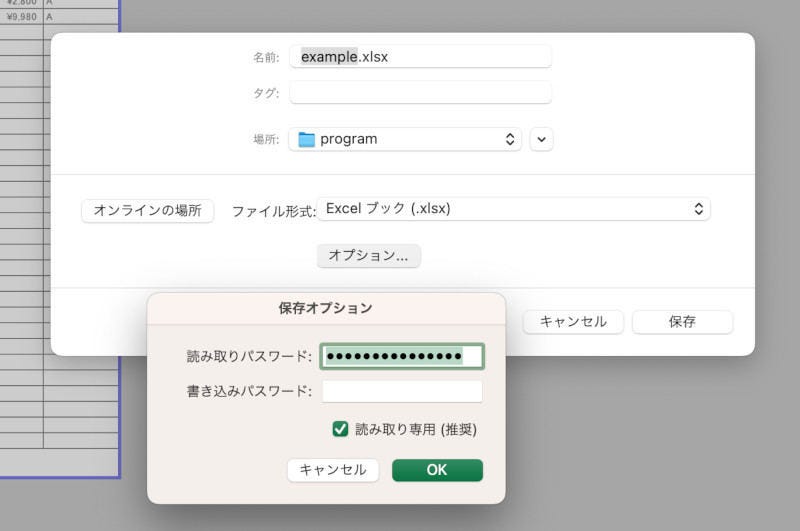The height and width of the screenshot is (531, 800).
Task: Confirm 保存オプション with OK
Action: pos(437,470)
